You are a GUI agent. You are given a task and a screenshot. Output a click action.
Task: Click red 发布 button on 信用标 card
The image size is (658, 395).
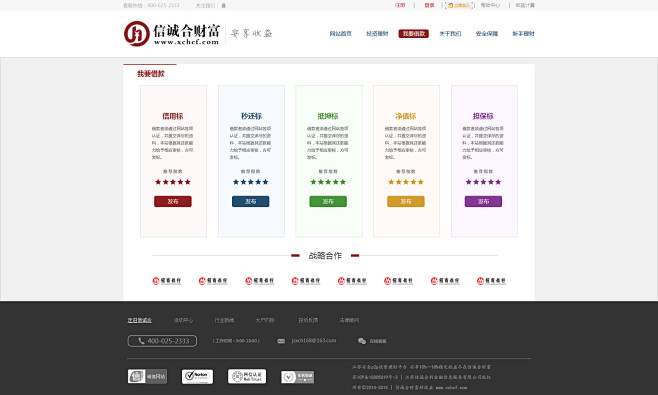[x=173, y=201]
